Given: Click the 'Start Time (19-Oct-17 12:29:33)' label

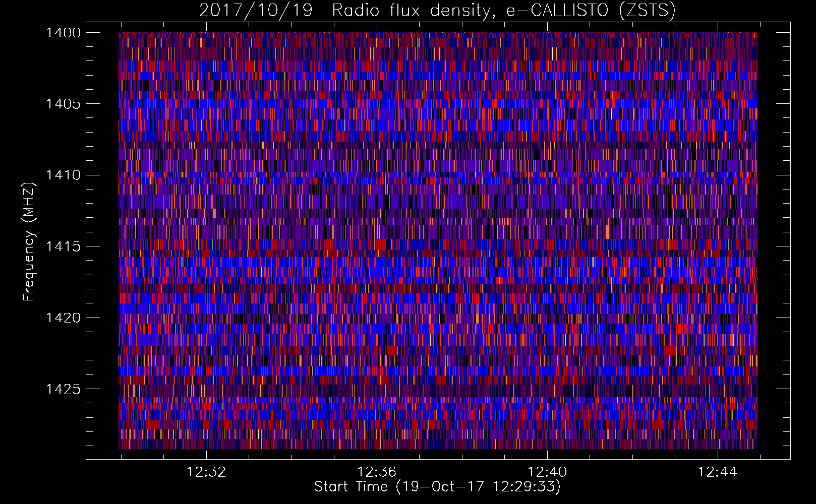Looking at the screenshot, I should tap(437, 487).
